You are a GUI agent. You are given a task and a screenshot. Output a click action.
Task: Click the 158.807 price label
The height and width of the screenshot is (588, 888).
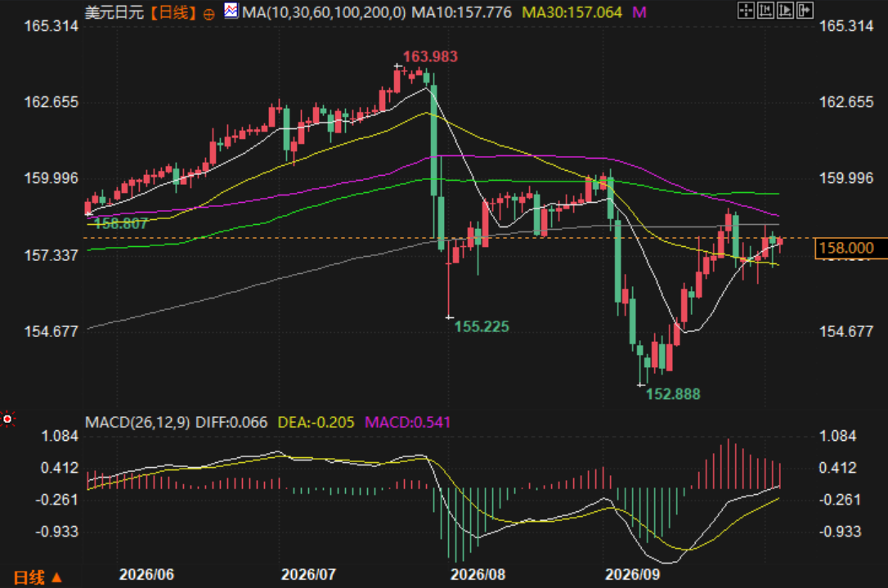tap(121, 224)
